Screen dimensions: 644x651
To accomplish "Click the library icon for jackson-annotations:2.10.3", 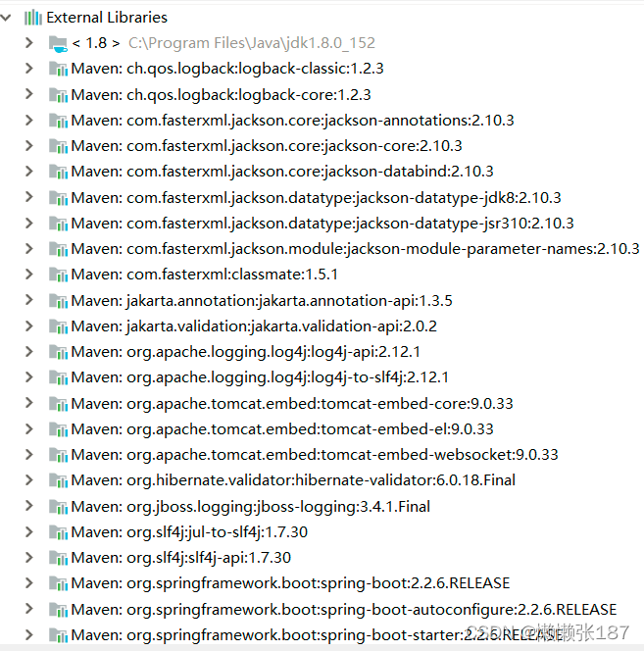I will pos(58,121).
